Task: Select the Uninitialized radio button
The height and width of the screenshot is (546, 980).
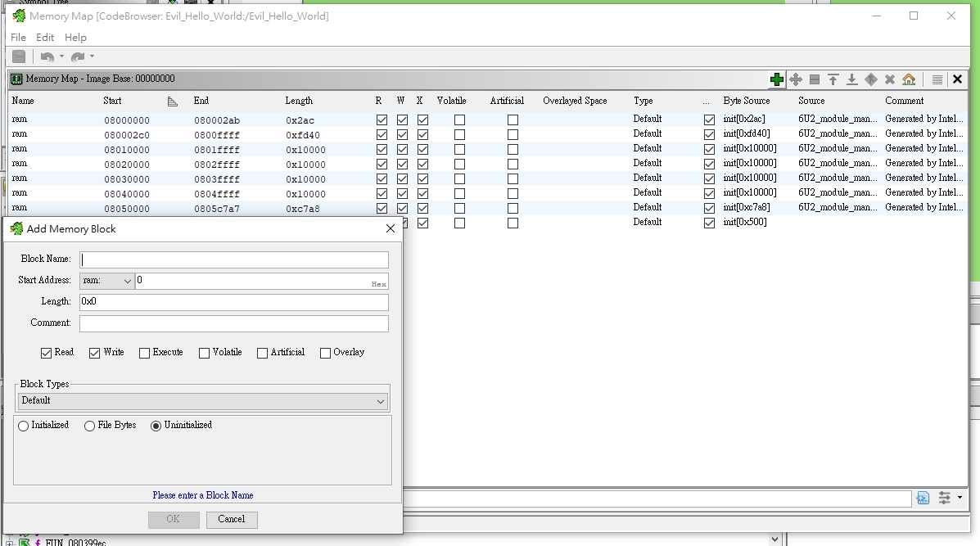Action: (x=156, y=426)
